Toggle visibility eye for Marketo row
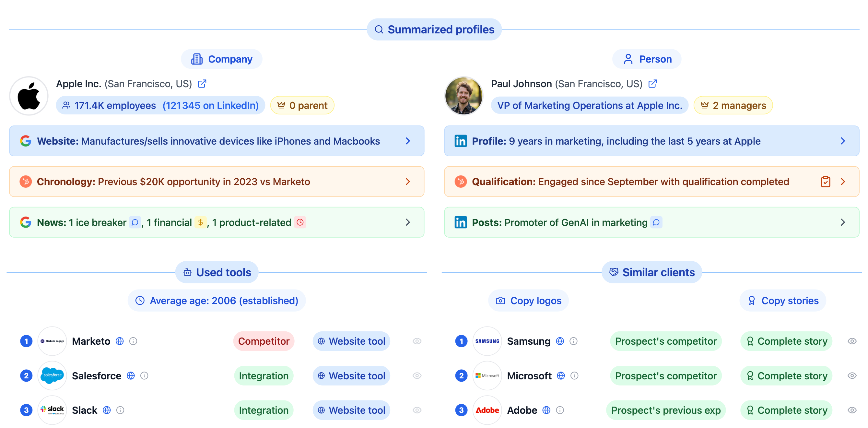 (417, 341)
